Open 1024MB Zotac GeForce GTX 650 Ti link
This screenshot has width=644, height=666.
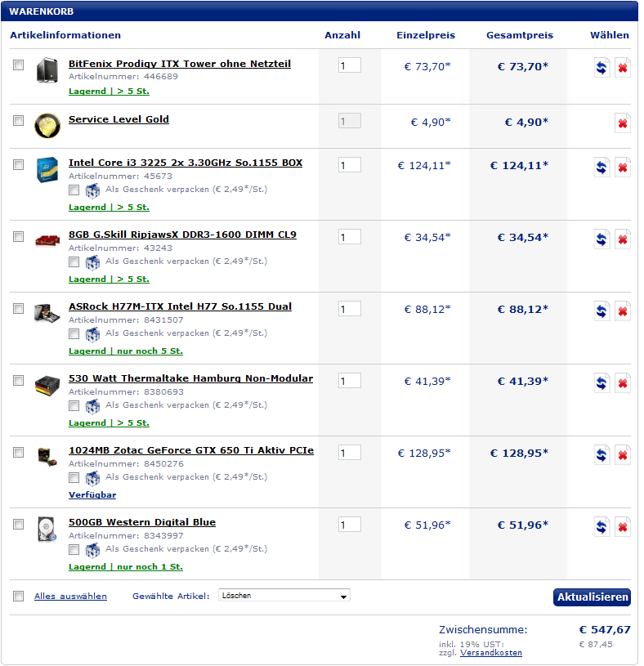191,450
